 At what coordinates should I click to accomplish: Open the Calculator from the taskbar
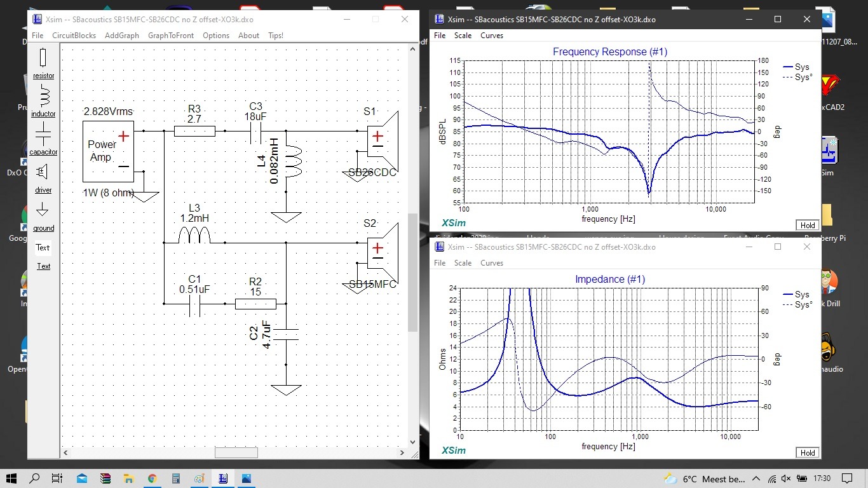coord(176,478)
